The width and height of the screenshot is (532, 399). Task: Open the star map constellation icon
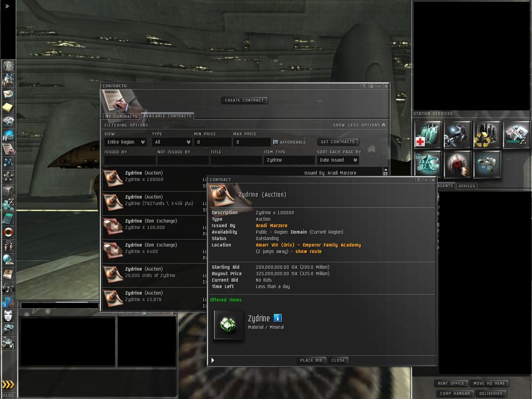point(8,163)
